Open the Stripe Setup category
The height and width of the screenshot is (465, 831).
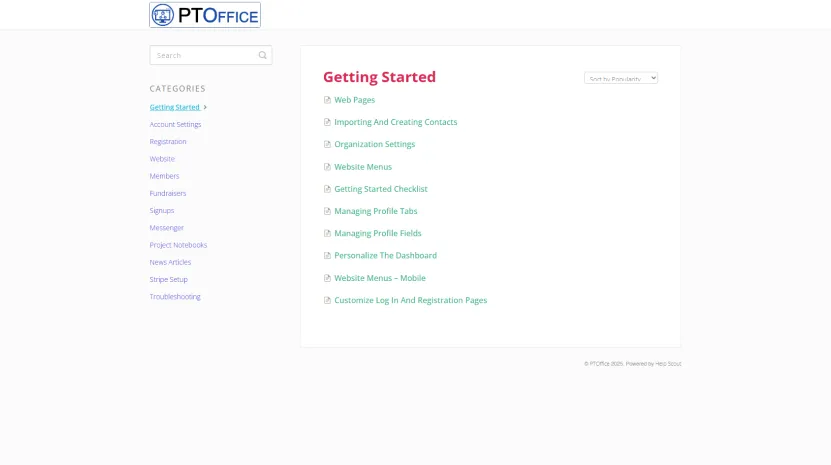tap(169, 279)
